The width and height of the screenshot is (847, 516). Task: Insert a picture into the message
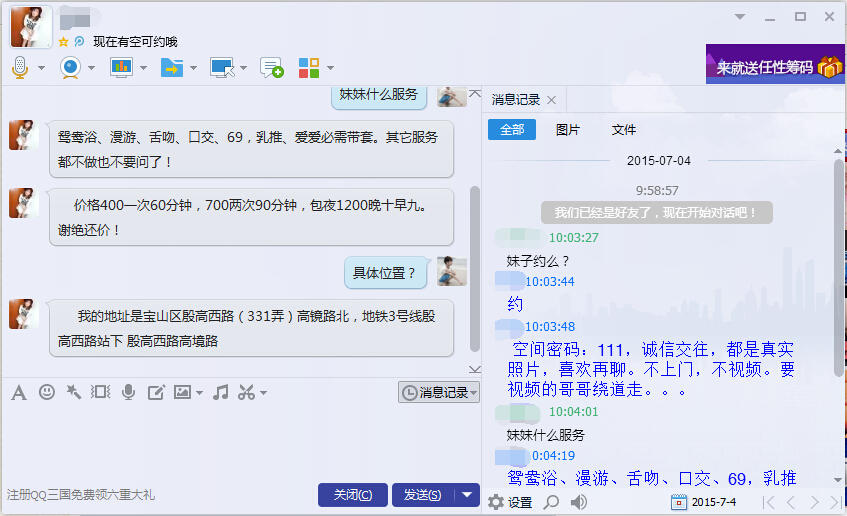click(x=182, y=392)
